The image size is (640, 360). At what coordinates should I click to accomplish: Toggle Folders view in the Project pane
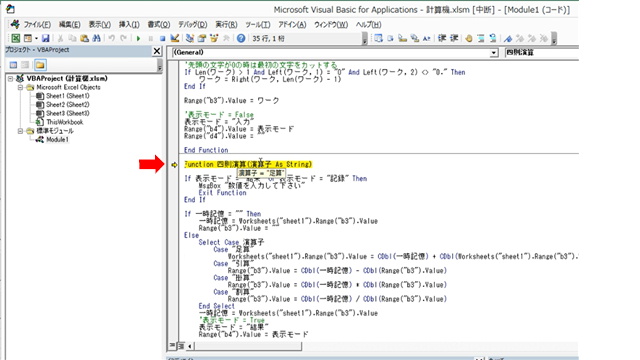[x=40, y=65]
